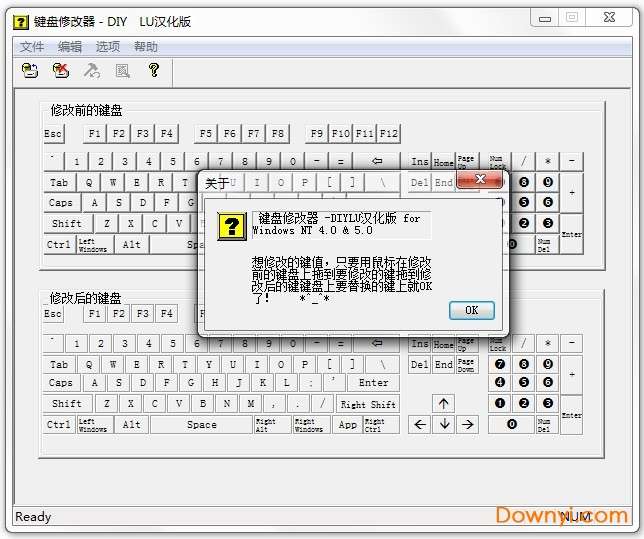The image size is (644, 539).
Task: Click the Backspace arrow key on the lower keyboard
Action: coord(377,343)
